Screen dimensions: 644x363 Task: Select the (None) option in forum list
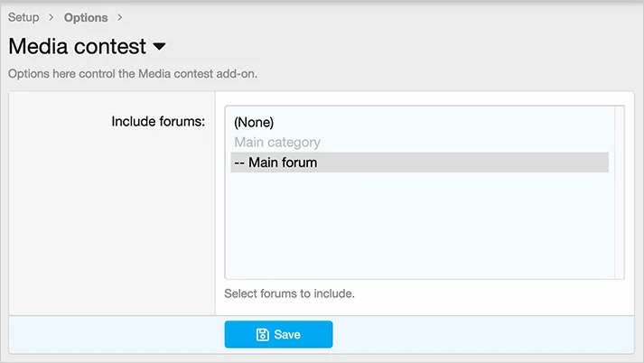tap(254, 122)
